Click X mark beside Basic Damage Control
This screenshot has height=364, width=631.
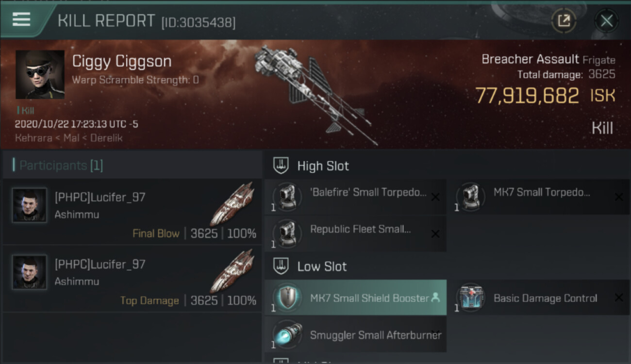(619, 298)
